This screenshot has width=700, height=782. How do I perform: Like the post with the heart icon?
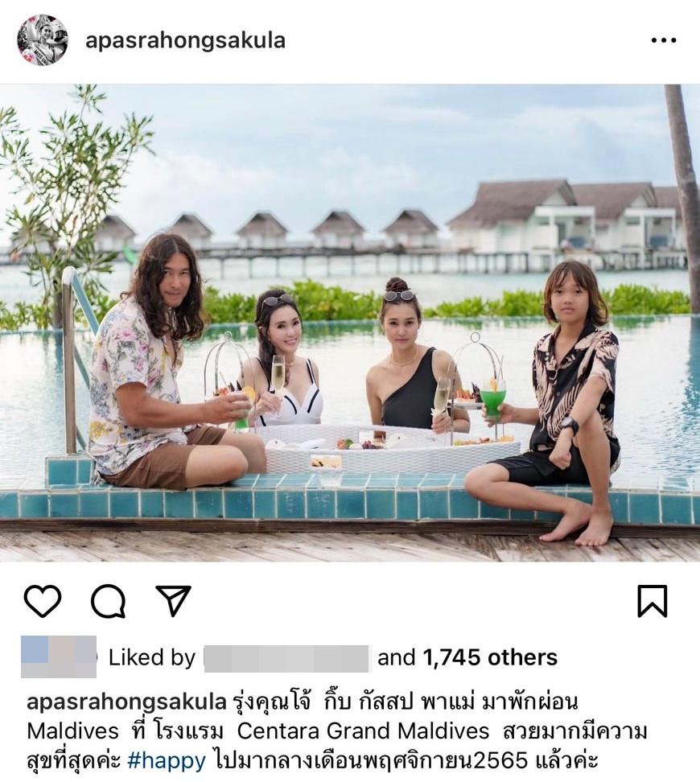43,600
